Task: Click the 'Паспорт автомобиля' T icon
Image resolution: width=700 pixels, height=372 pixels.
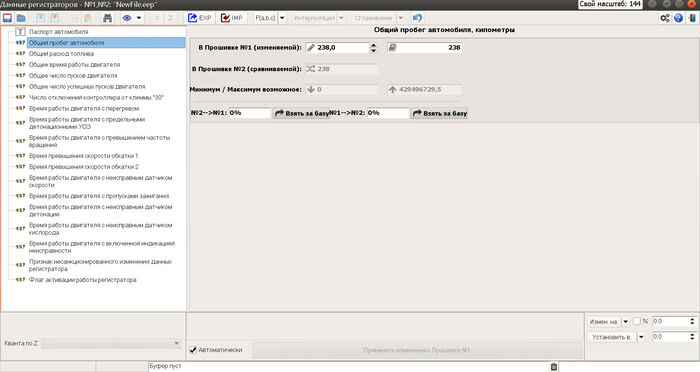Action: click(x=20, y=32)
